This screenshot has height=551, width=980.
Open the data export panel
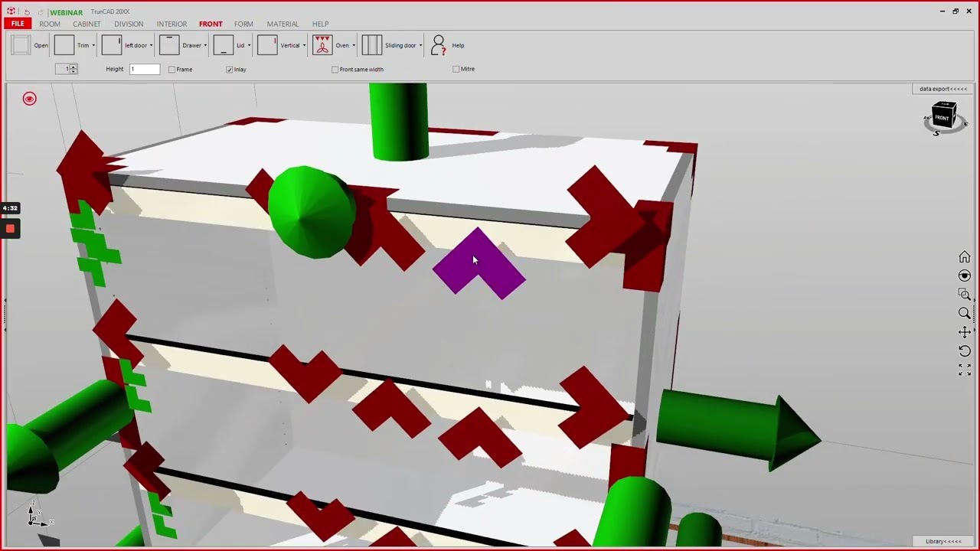[943, 89]
